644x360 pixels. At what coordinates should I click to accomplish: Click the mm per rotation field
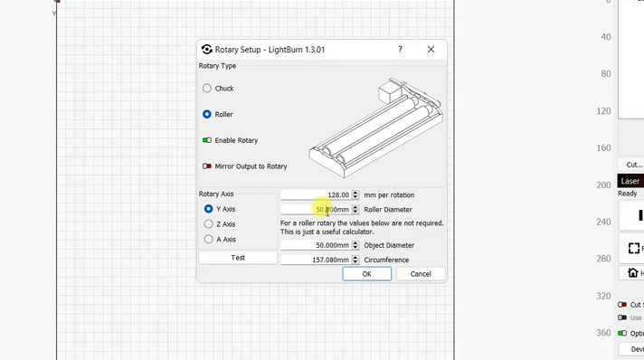[x=317, y=194]
